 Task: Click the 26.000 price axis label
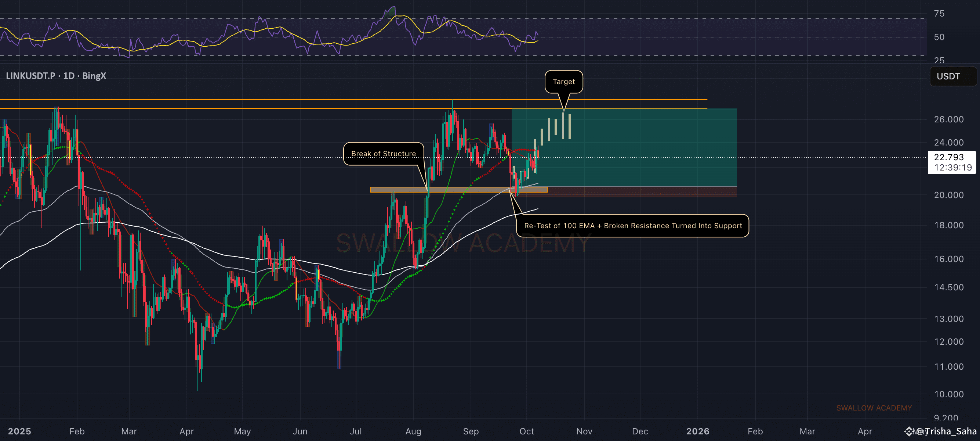click(948, 119)
